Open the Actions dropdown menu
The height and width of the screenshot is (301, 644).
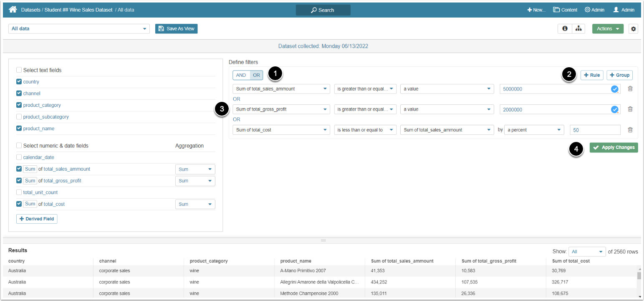click(x=607, y=29)
